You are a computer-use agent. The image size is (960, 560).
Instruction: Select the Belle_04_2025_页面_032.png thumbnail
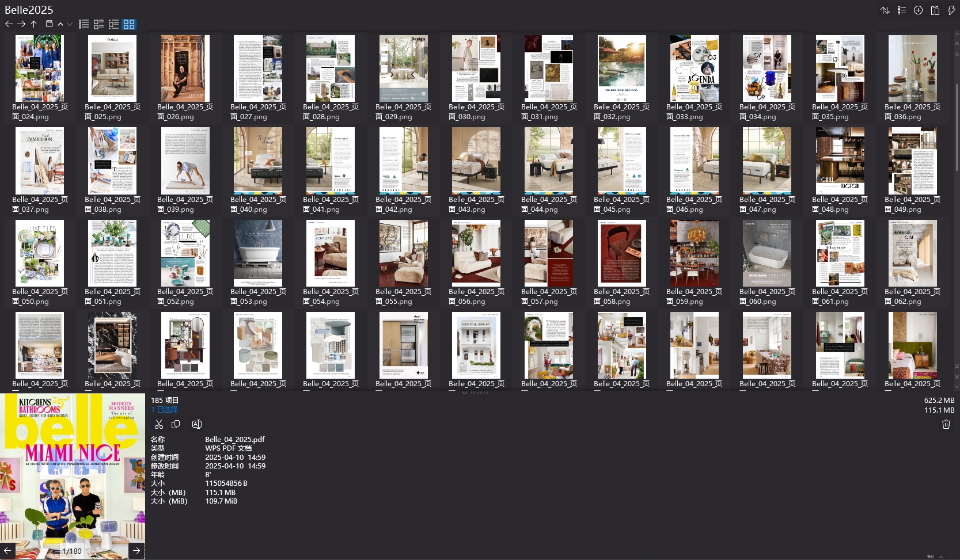click(621, 68)
